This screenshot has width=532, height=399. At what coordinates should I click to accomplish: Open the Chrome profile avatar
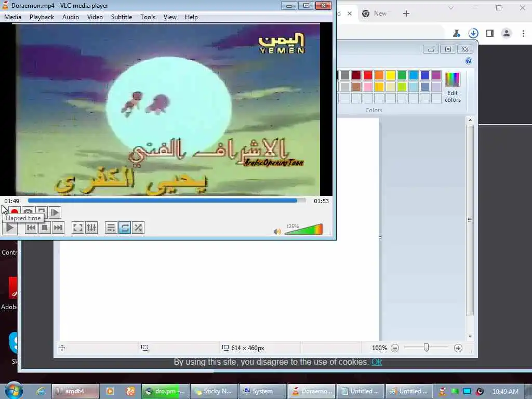[x=507, y=33]
